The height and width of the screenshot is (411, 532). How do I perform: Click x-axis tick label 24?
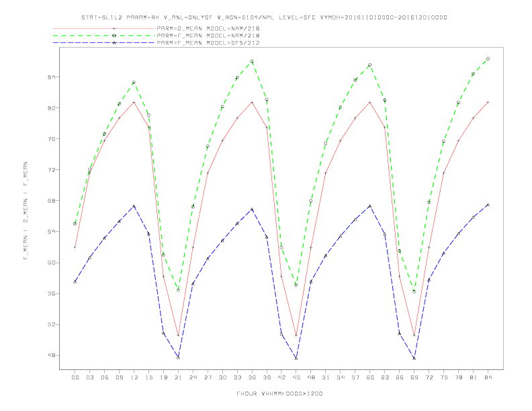tap(193, 377)
